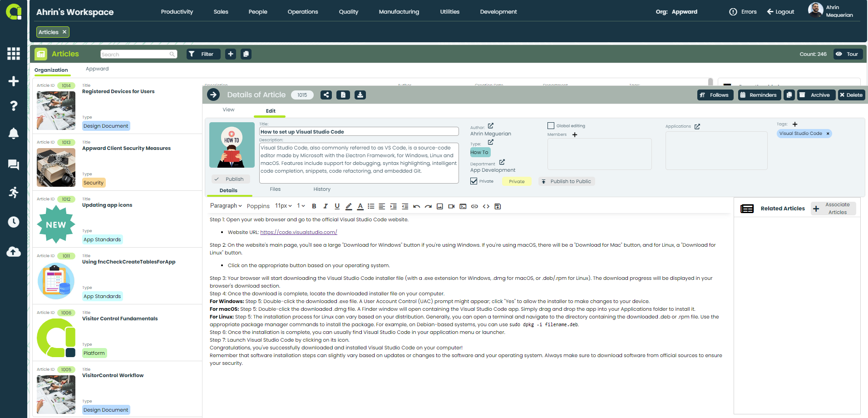Click the download icon in article details header
Screen dimensions: 868x418
coord(360,95)
